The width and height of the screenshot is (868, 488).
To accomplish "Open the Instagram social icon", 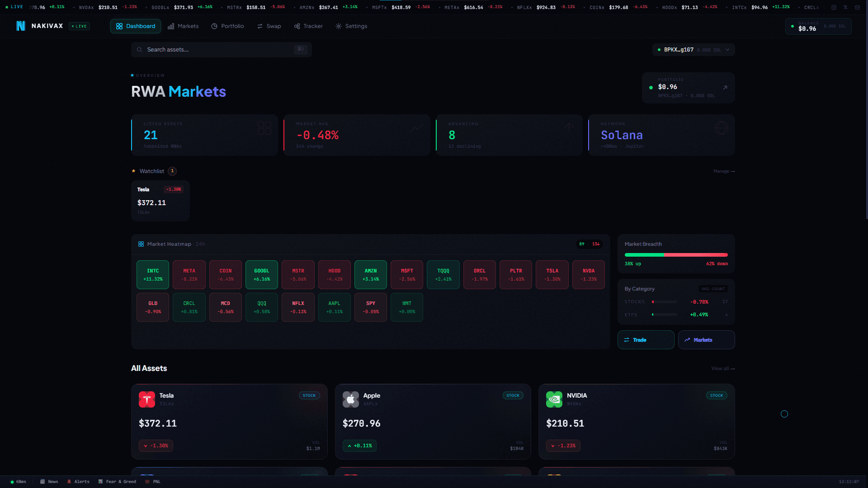I will [x=834, y=7].
